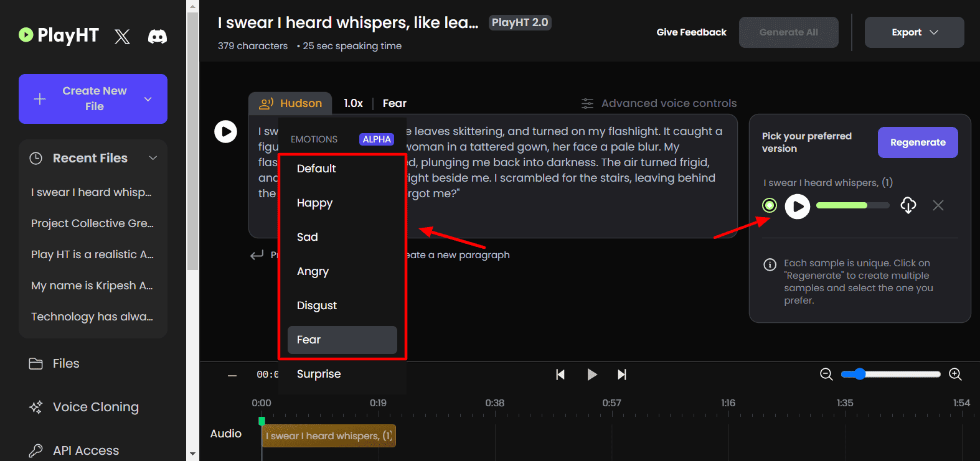This screenshot has width=980, height=461.
Task: Click Give Feedback link
Action: pos(691,32)
